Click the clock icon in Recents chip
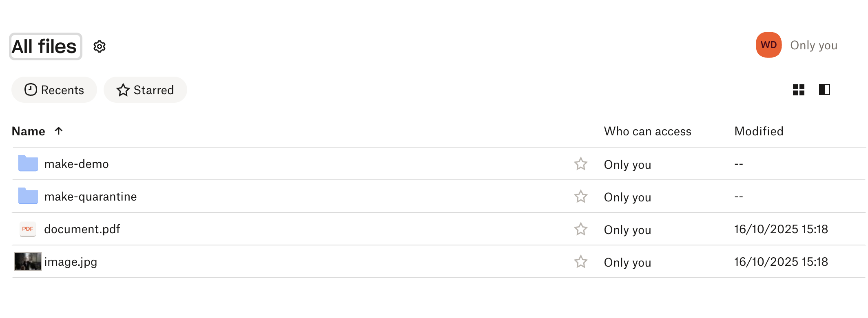This screenshot has width=868, height=318. click(31, 90)
